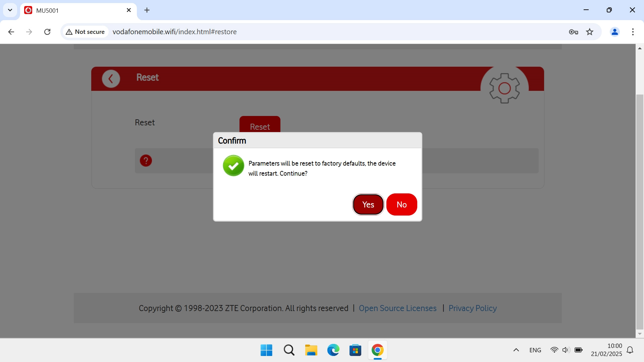Open the tab search dropdown chevron
Viewport: 644px width, 362px height.
10,10
